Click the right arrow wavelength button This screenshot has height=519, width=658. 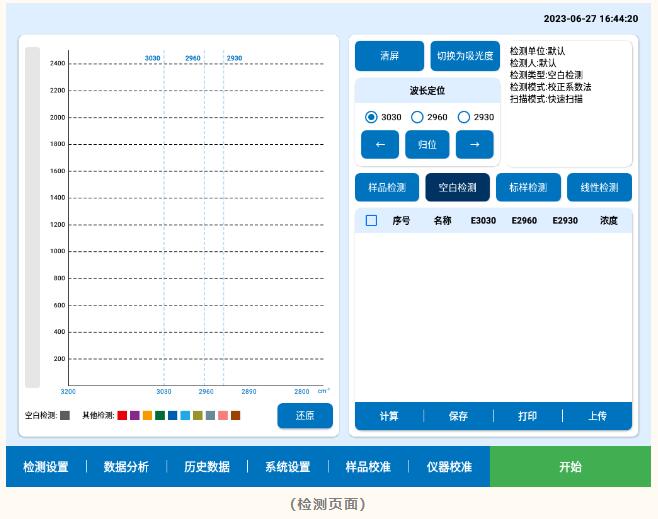[475, 144]
